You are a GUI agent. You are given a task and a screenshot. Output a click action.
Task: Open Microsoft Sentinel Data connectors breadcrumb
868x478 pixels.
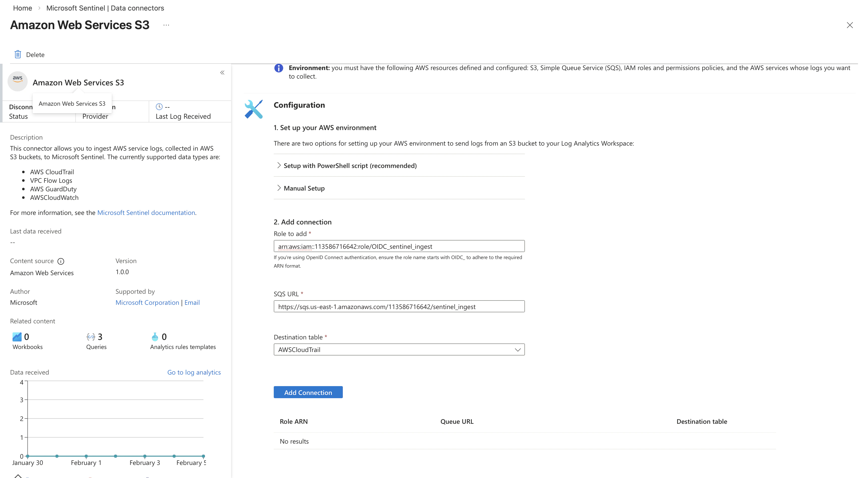tap(105, 8)
